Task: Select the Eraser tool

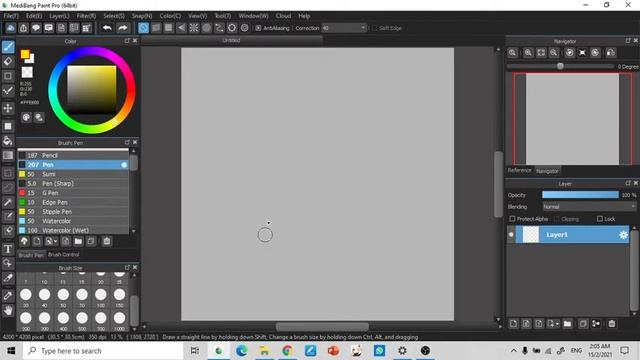Action: point(8,62)
